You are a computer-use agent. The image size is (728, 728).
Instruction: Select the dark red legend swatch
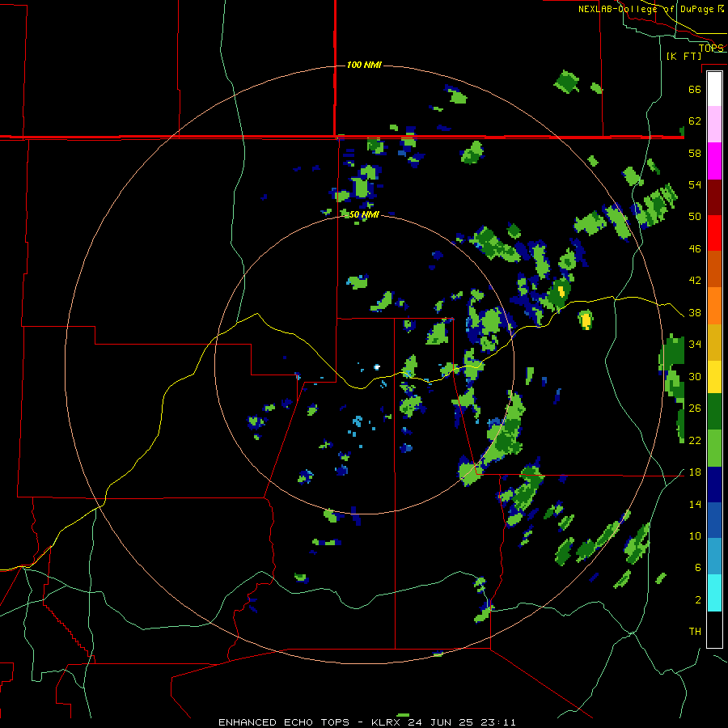714,197
